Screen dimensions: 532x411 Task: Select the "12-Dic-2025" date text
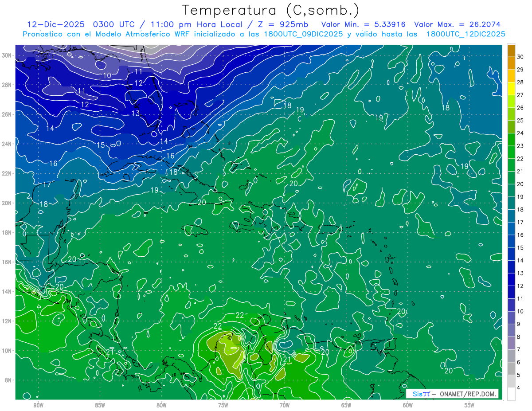click(56, 24)
